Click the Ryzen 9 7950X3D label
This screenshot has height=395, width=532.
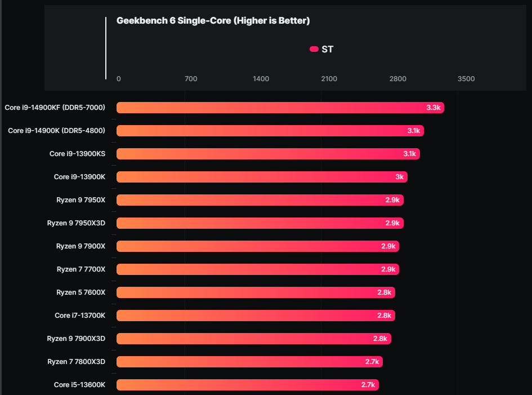tap(76, 223)
